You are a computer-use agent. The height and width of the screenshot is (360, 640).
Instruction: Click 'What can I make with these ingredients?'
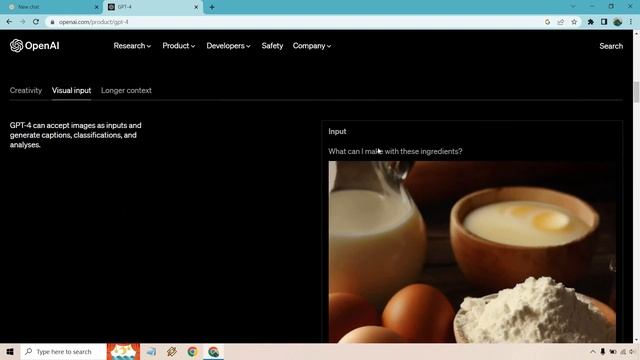395,151
